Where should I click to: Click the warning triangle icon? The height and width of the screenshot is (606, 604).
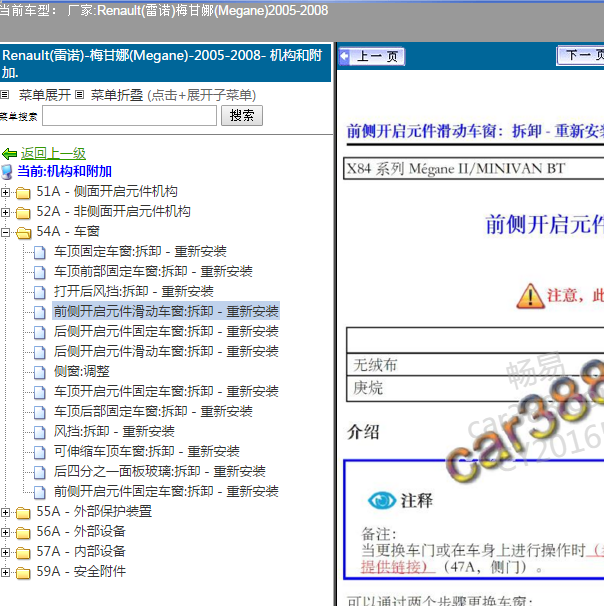[x=530, y=296]
